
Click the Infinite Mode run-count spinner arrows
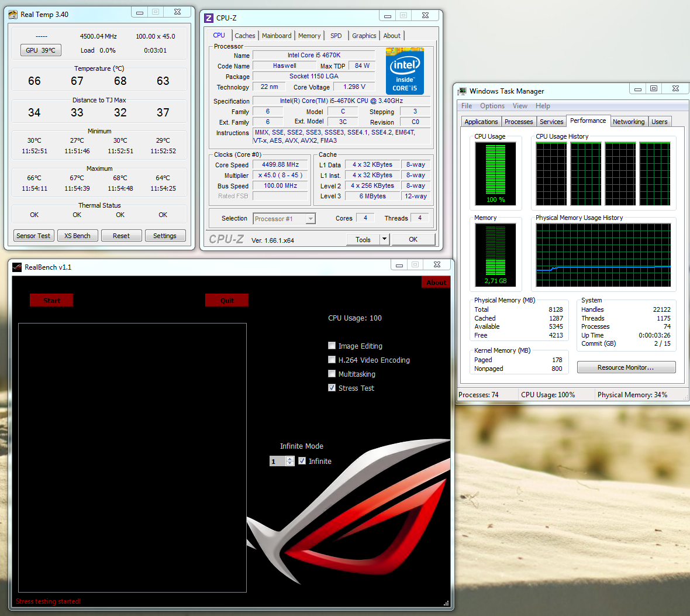(x=289, y=461)
